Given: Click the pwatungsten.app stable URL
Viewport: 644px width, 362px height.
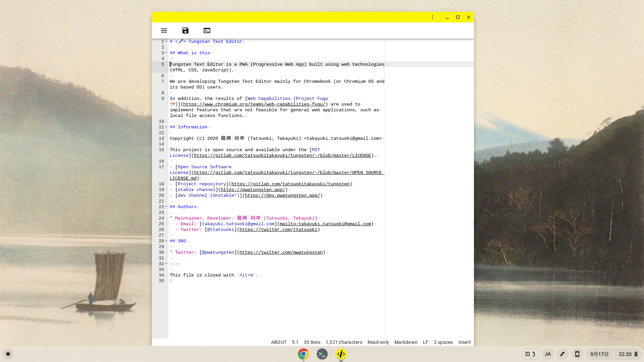Looking at the screenshot, I should point(253,190).
